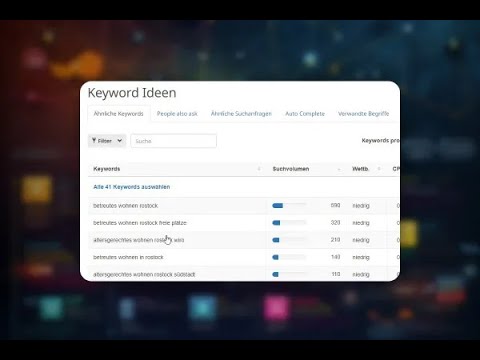Click the search volume value 210

tap(335, 240)
